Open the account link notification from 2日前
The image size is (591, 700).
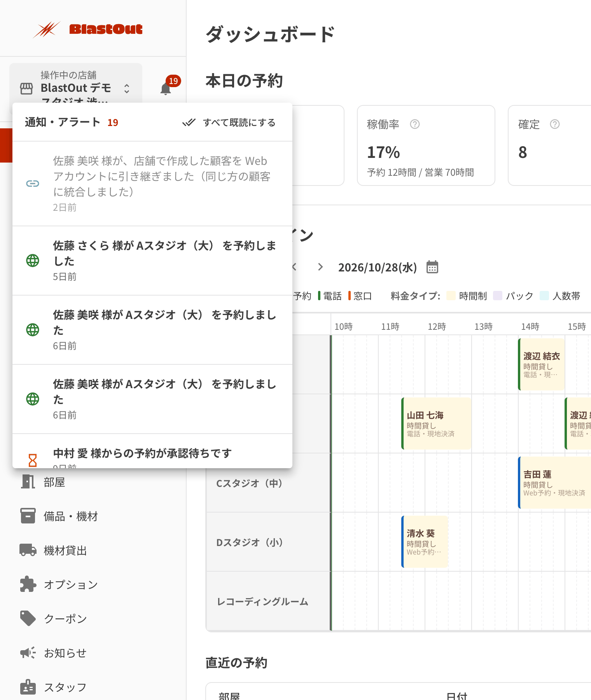click(x=152, y=184)
